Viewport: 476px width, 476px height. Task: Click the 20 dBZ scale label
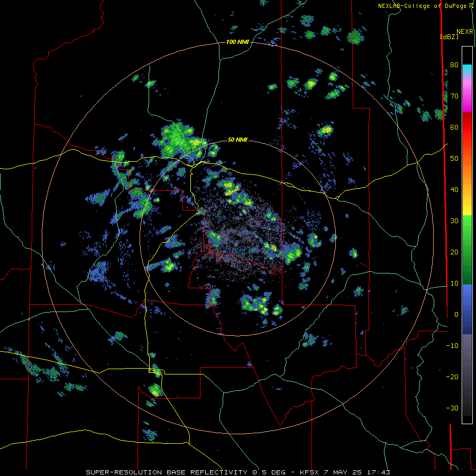(454, 252)
